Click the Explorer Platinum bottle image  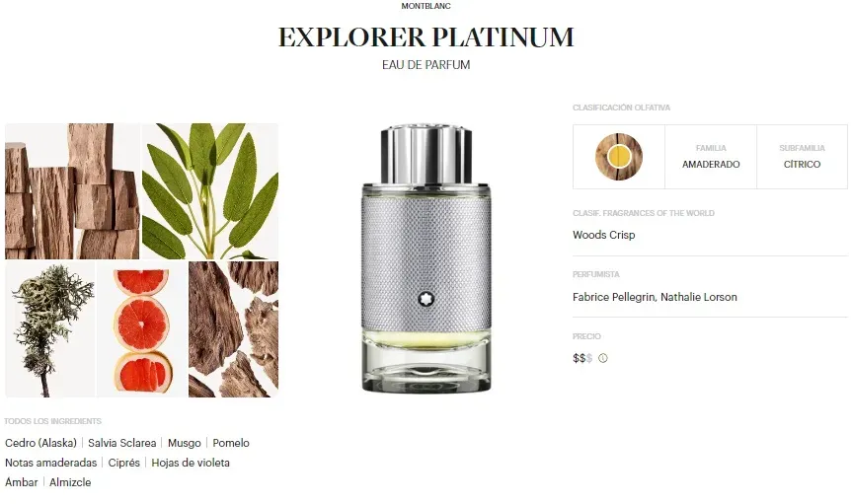point(426,259)
